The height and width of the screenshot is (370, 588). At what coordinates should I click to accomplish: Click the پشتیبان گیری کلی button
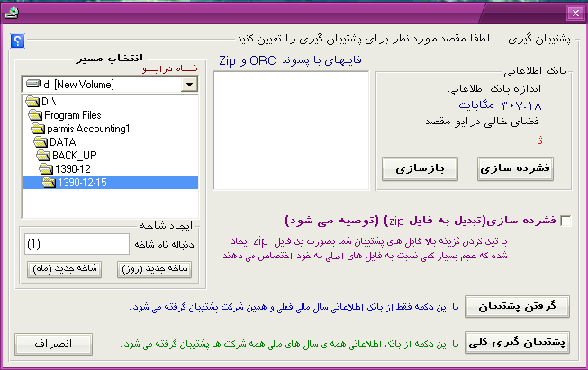(517, 342)
